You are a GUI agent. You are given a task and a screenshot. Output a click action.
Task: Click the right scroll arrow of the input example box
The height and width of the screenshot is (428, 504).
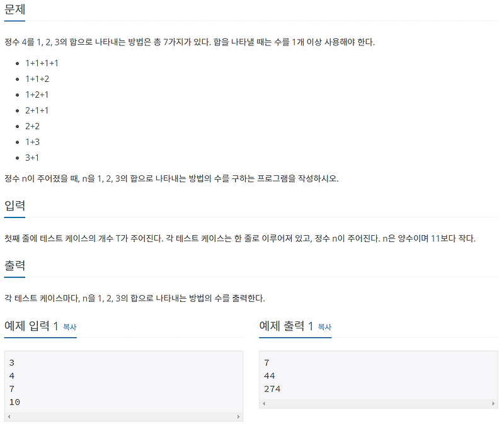pos(238,415)
